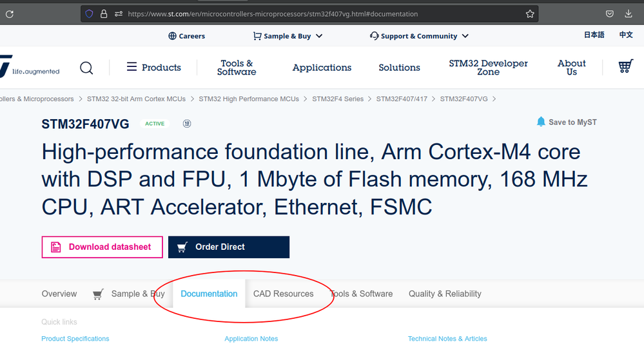Click the Download datasheet button
644x351 pixels.
[x=102, y=247]
